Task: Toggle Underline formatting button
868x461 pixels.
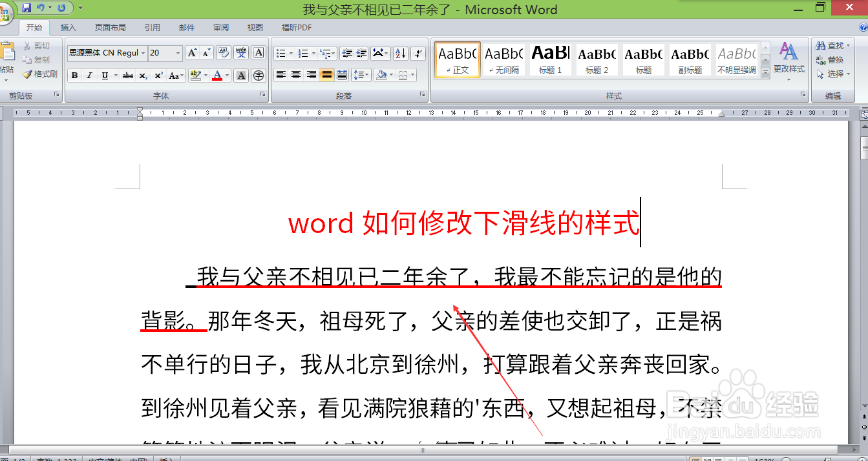Action: tap(105, 76)
